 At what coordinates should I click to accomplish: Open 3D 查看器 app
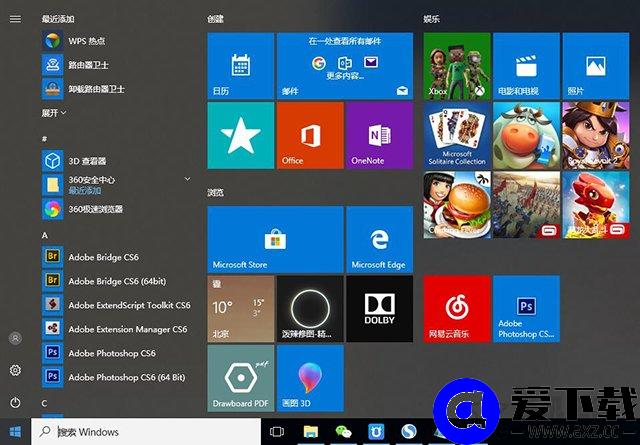116,161
